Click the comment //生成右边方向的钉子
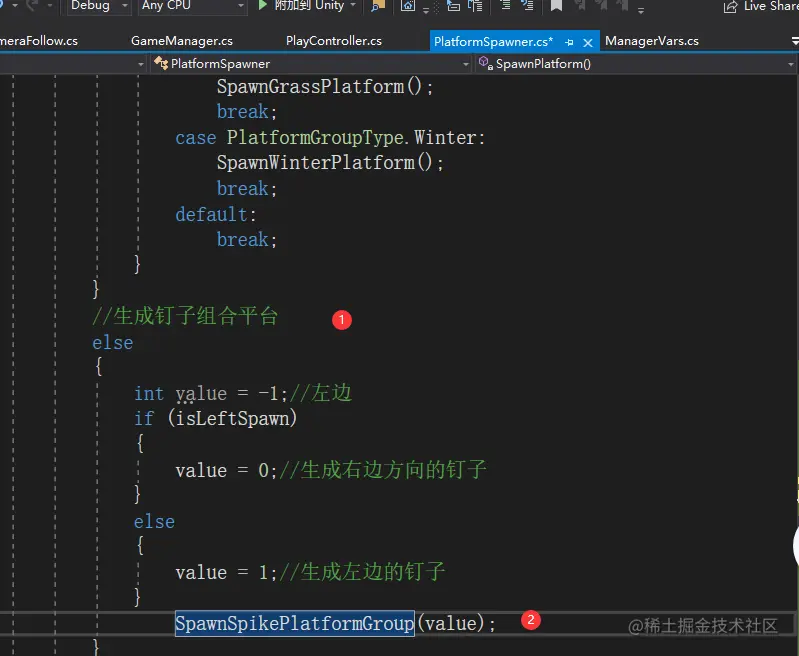The height and width of the screenshot is (656, 799). [x=383, y=469]
